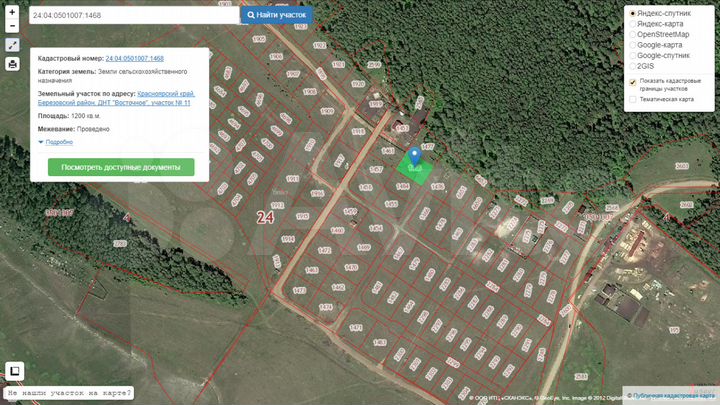Enable the Тематическая карта checkbox
720x405 pixels.
coord(632,99)
